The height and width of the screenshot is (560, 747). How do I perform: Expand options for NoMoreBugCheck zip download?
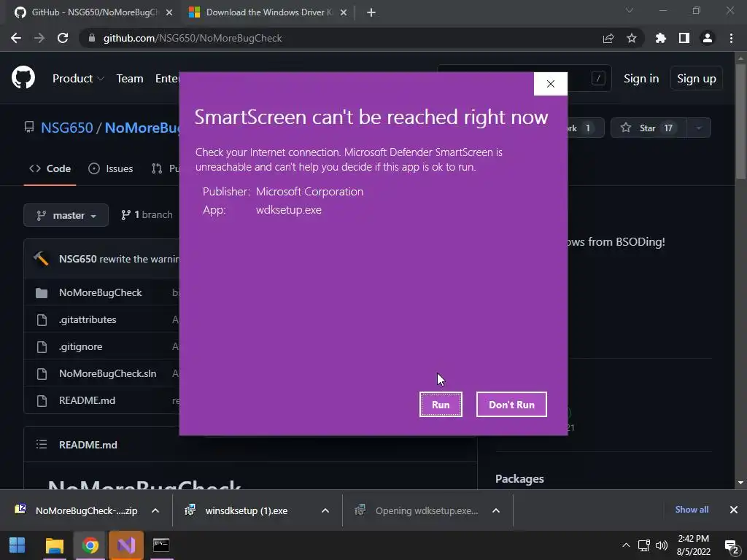(x=155, y=510)
